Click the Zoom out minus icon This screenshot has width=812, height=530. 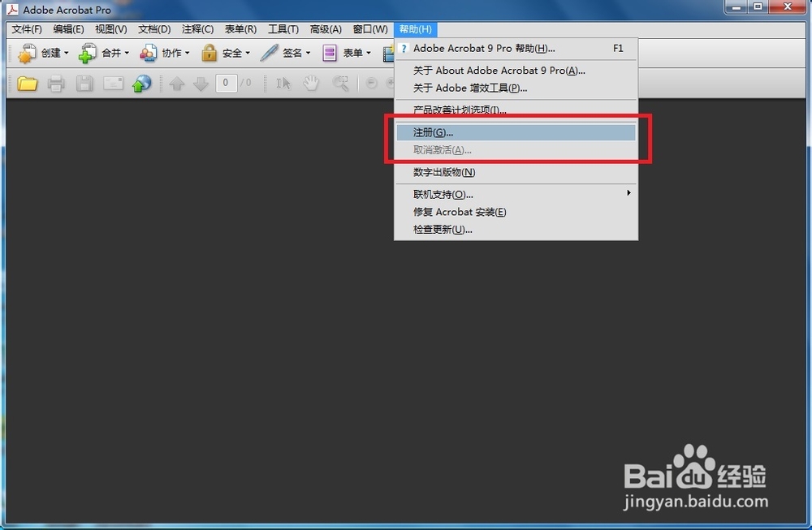(x=371, y=83)
